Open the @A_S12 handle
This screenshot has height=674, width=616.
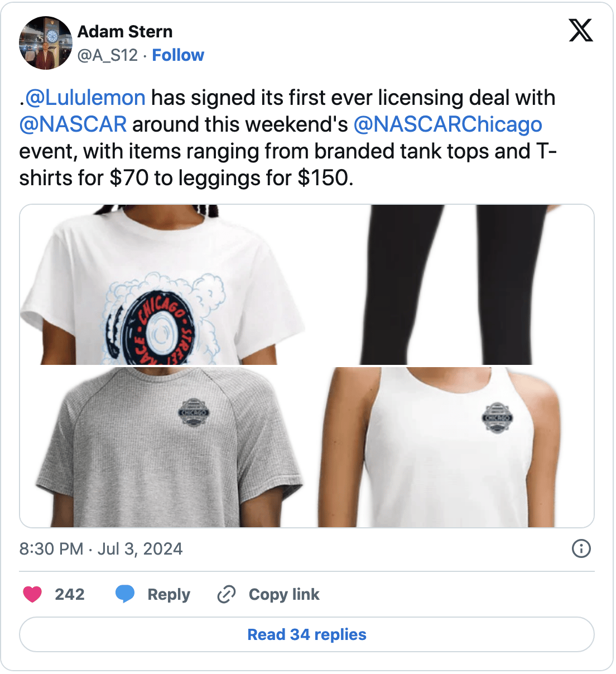click(x=108, y=55)
